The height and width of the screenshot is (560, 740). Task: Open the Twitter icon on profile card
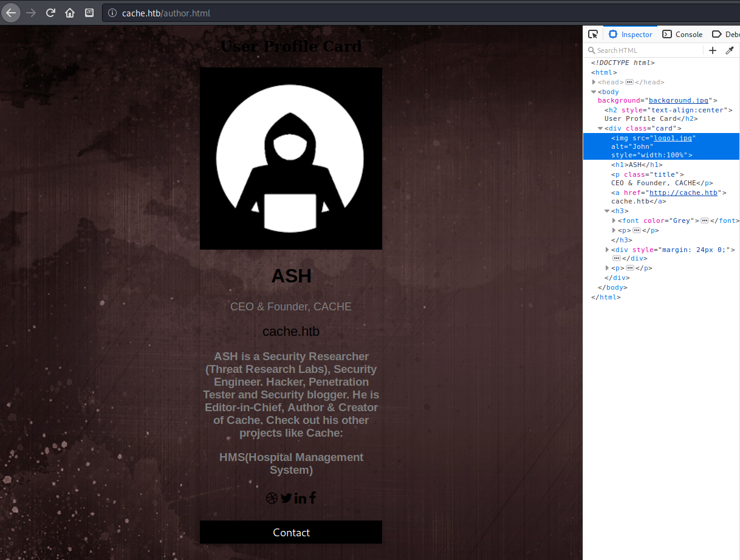click(286, 498)
